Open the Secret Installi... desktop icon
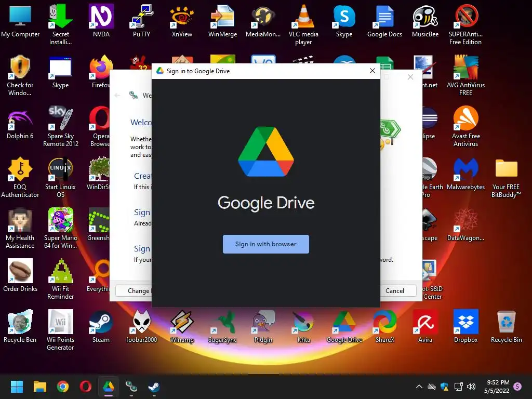 click(61, 24)
